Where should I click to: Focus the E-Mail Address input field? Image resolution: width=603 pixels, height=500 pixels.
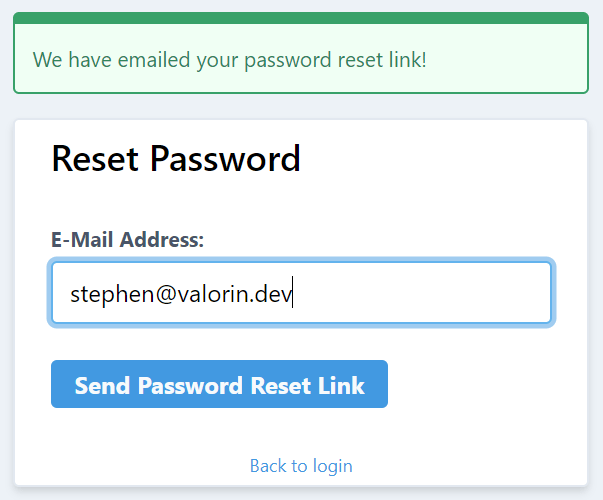(302, 293)
